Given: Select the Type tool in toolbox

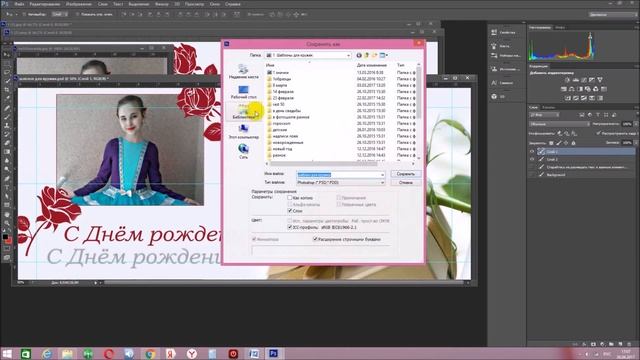Looking at the screenshot, I should point(7,187).
